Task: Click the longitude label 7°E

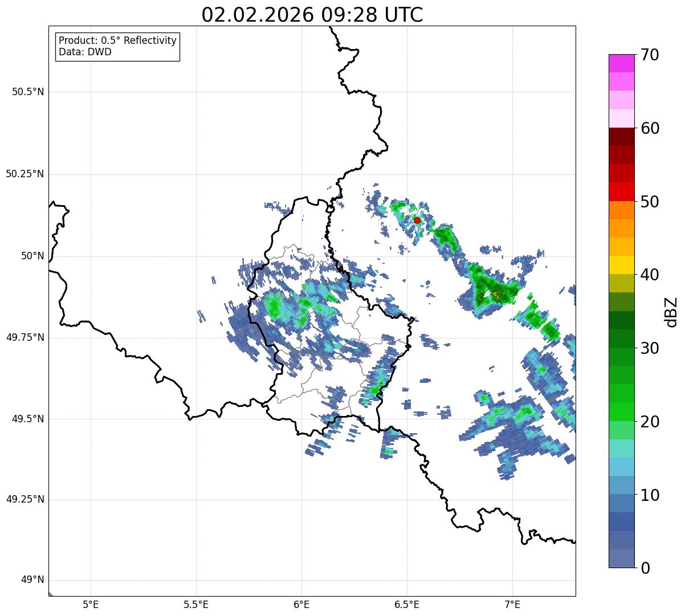Action: pyautogui.click(x=513, y=604)
